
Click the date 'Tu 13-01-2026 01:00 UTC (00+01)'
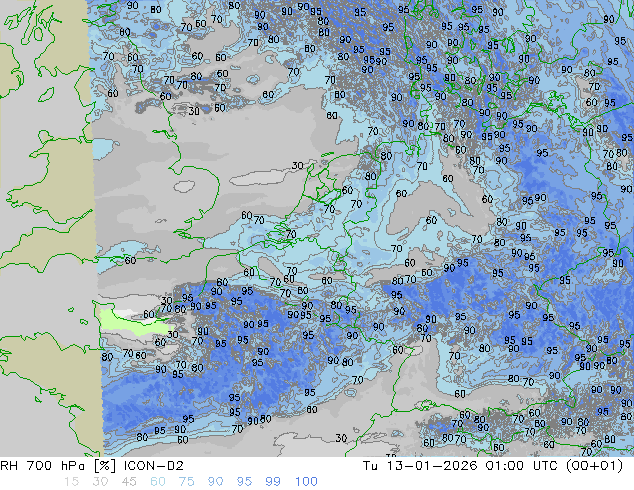(x=493, y=466)
